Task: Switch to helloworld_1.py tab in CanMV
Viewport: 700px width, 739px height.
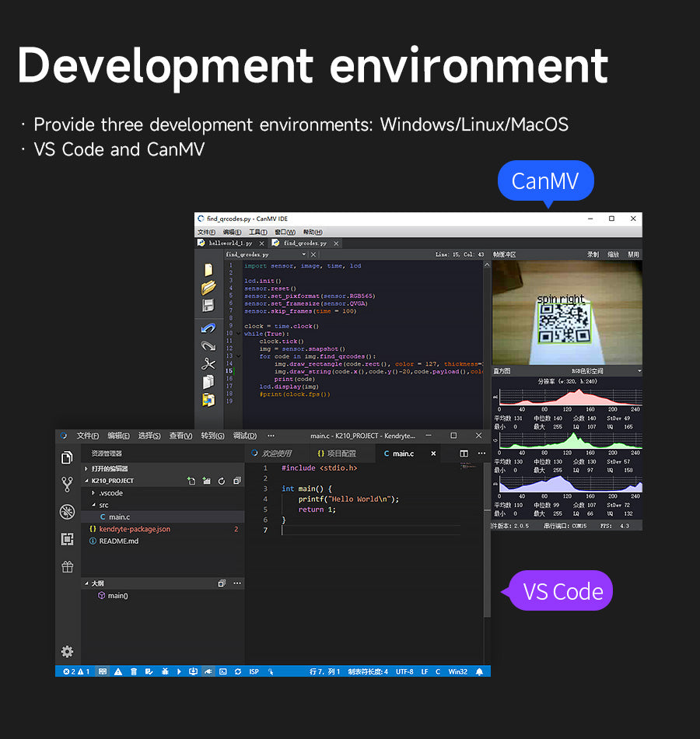Action: [x=230, y=243]
